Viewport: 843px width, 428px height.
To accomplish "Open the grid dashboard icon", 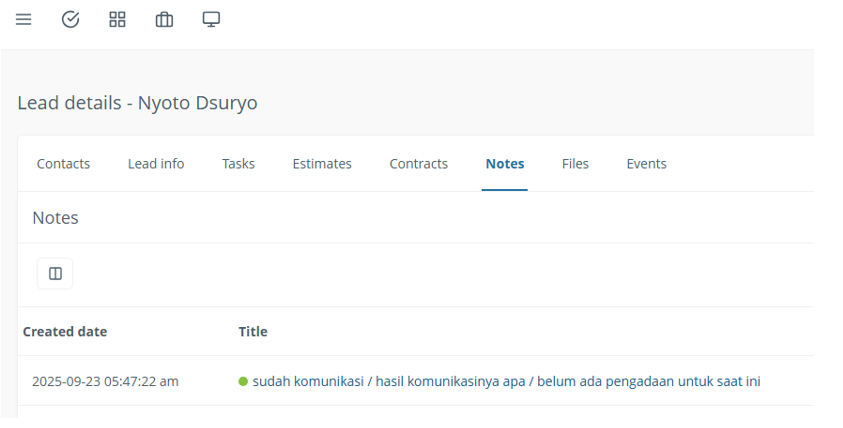I will (117, 19).
